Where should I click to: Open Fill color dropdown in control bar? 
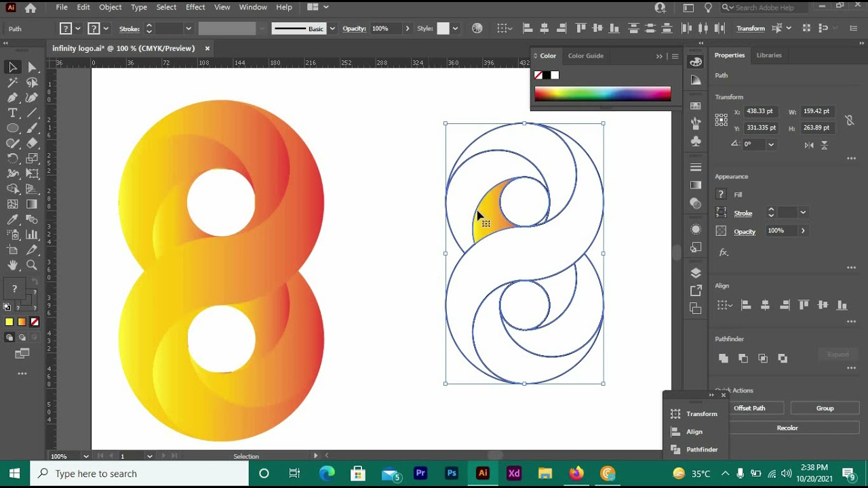tap(78, 28)
